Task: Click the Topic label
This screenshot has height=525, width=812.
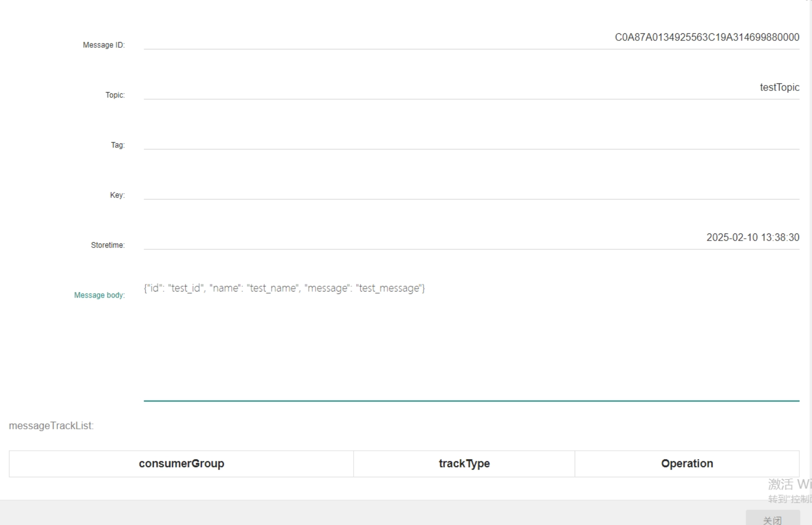Action: [115, 95]
